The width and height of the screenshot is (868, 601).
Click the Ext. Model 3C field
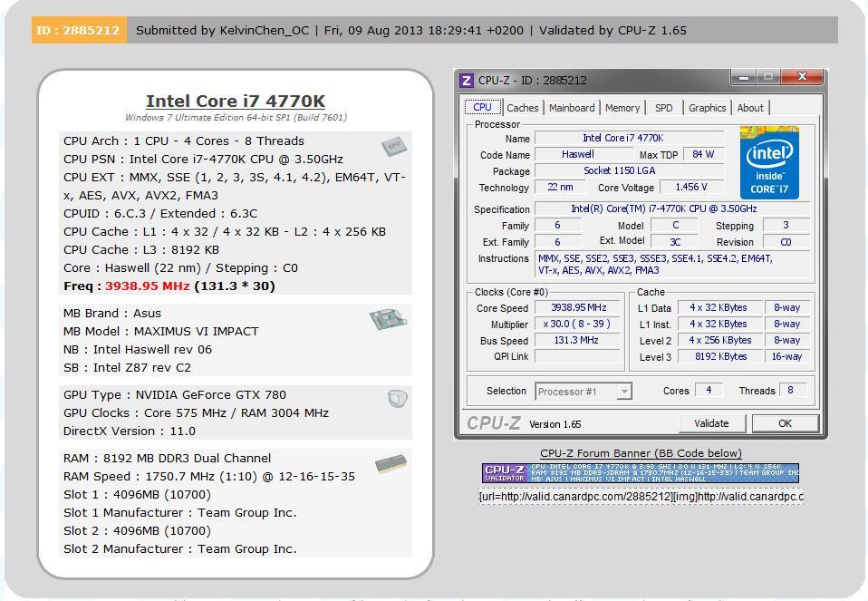[x=675, y=242]
